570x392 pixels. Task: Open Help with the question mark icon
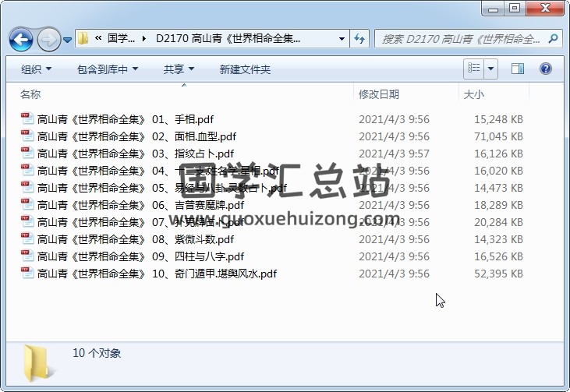pyautogui.click(x=546, y=69)
